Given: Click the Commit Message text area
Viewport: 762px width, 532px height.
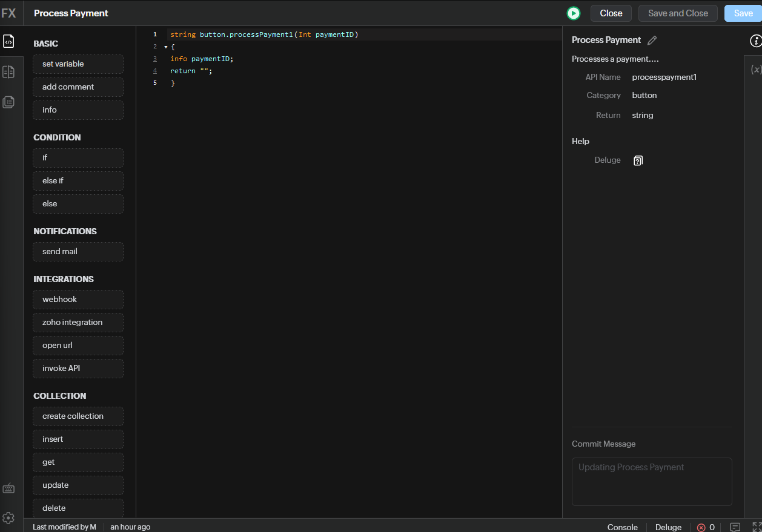Looking at the screenshot, I should coord(651,481).
